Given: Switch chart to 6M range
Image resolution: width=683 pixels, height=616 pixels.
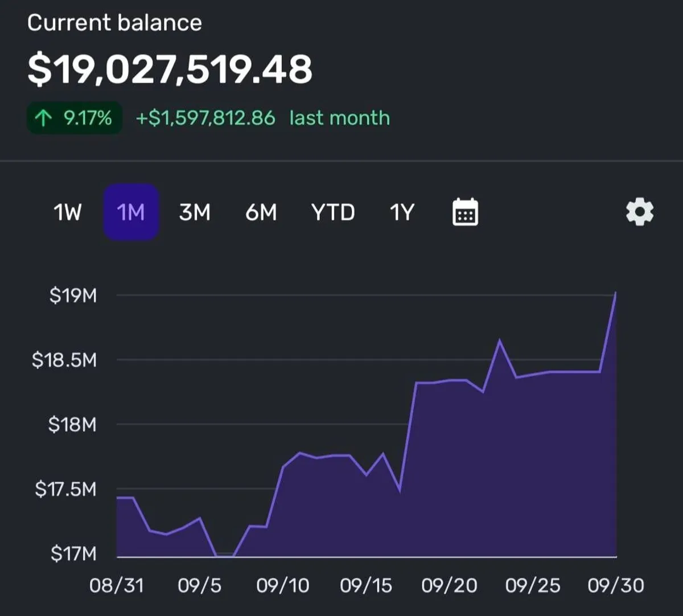Looking at the screenshot, I should coord(261,212).
